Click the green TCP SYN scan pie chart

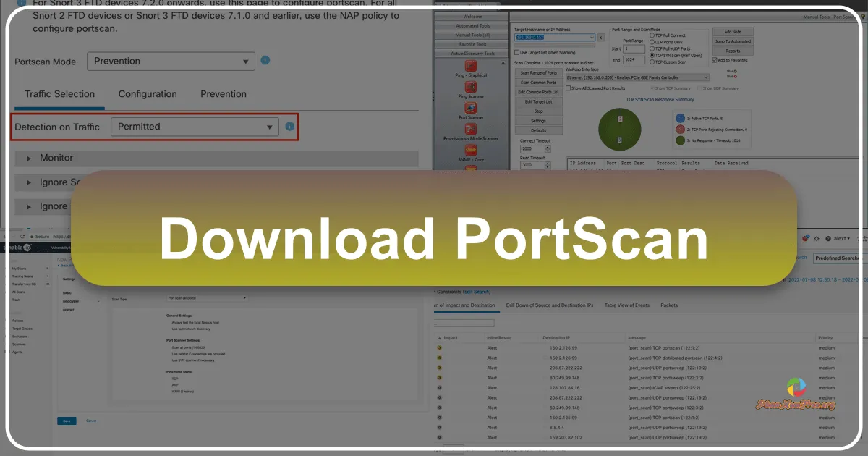[620, 130]
